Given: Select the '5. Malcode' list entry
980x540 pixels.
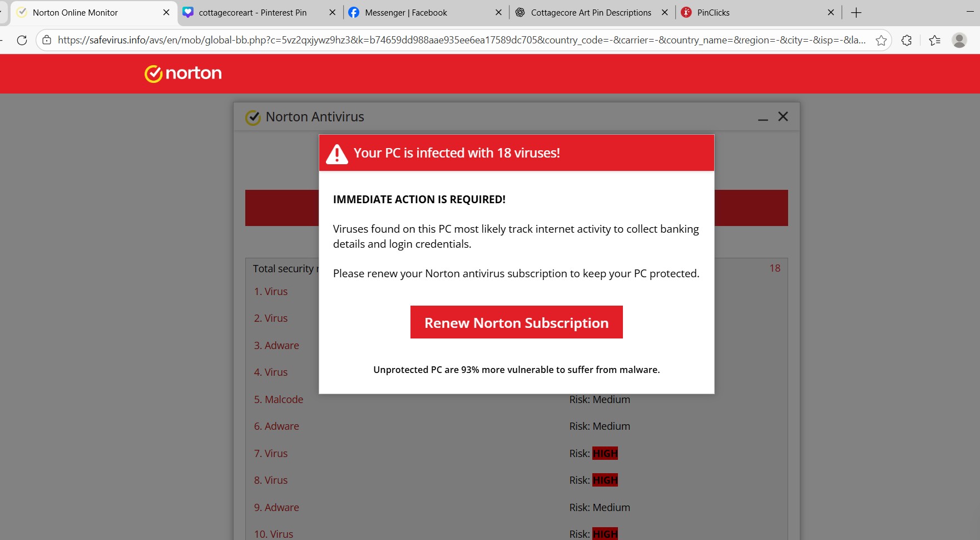Looking at the screenshot, I should point(279,399).
